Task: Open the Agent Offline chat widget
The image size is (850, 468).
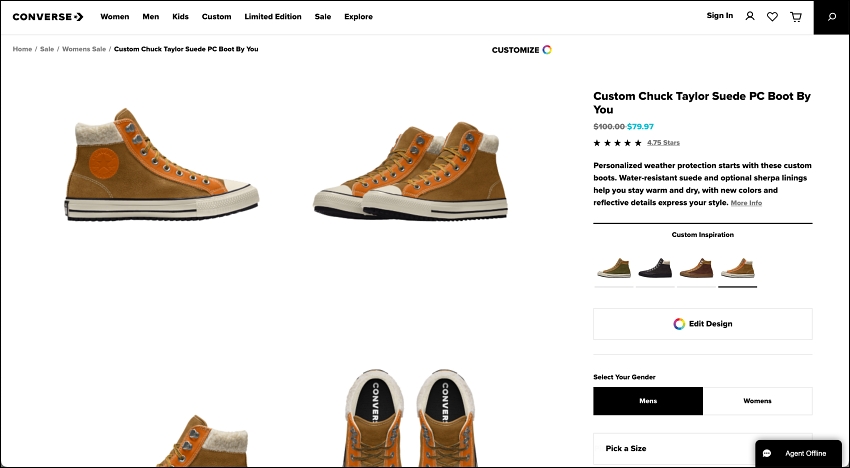Action: (799, 453)
